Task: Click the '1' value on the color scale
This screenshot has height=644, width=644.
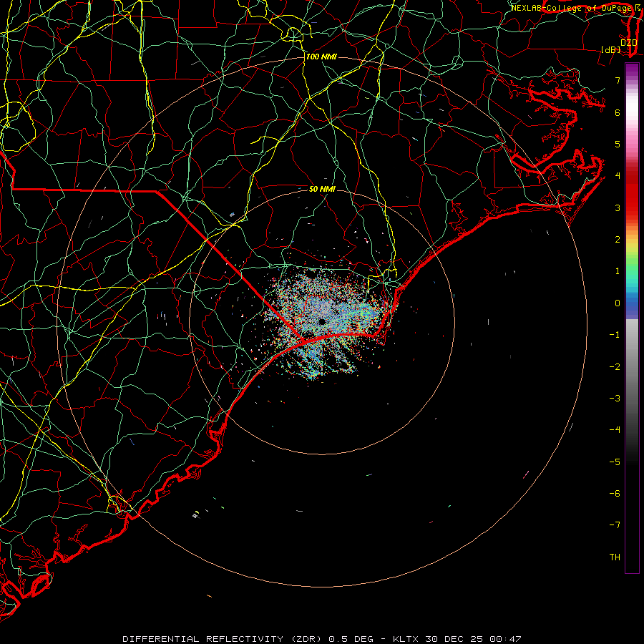Action: (618, 271)
